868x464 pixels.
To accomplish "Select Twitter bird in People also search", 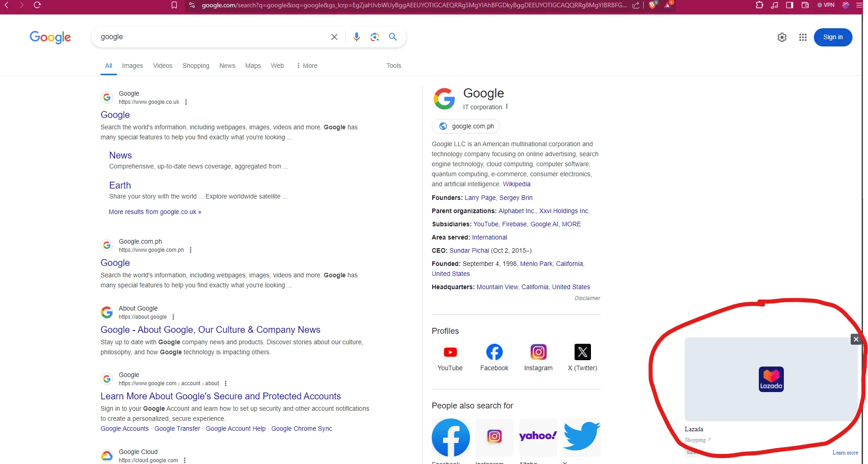I will (582, 438).
